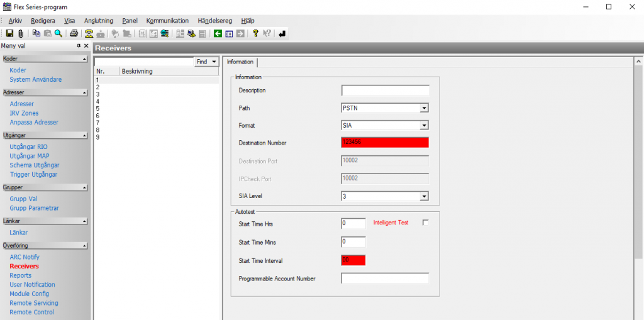Viewport: 644px width, 320px height.
Task: Open the Path dropdown showing PSTN
Action: pyautogui.click(x=424, y=108)
